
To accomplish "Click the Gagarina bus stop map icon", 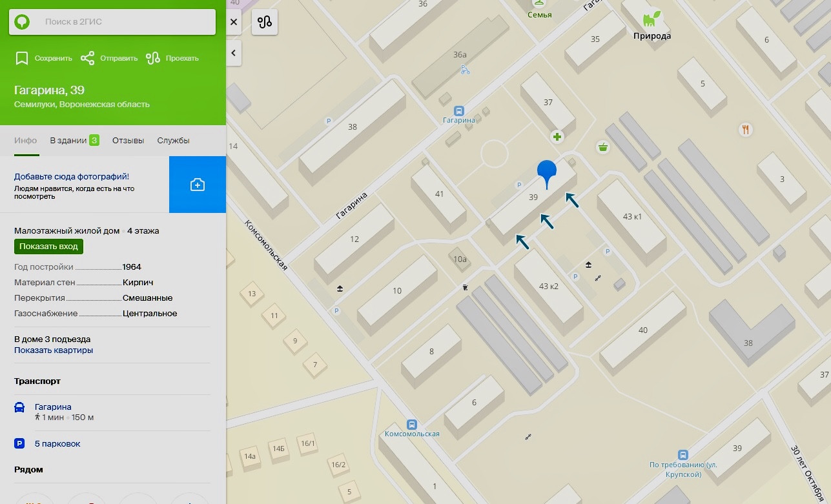I will coord(459,110).
